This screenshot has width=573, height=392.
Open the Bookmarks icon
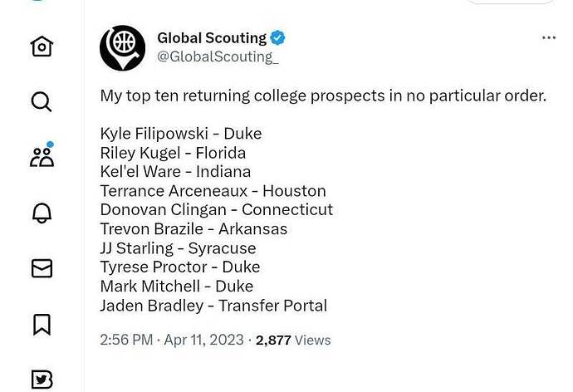click(x=42, y=325)
